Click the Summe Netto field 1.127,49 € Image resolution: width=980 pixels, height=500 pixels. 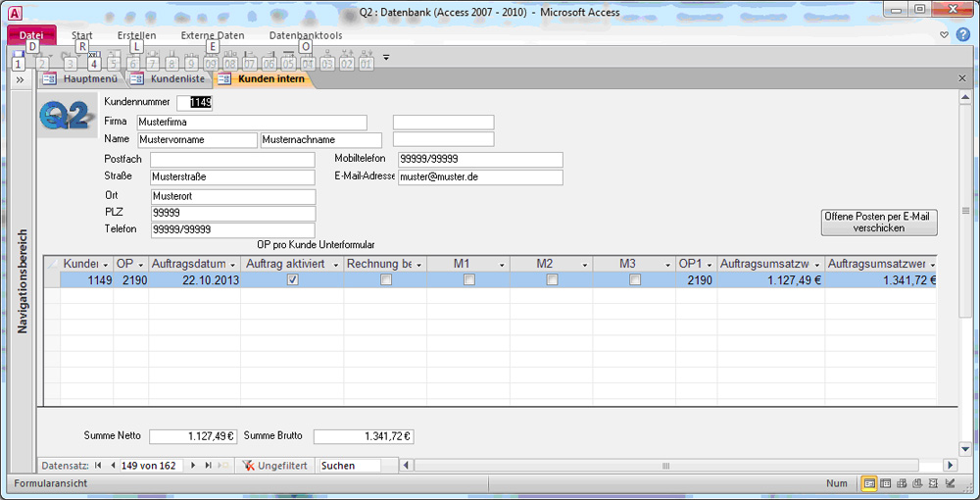coord(193,437)
